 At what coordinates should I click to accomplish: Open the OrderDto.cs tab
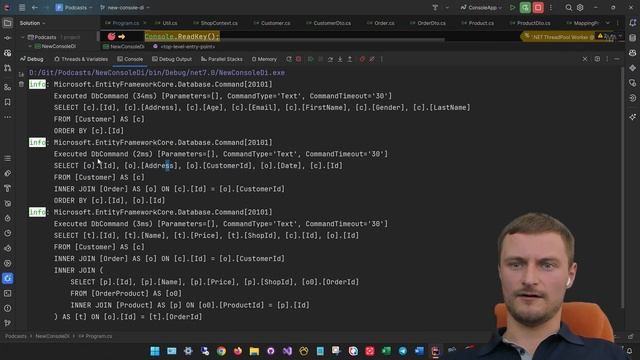click(428, 23)
